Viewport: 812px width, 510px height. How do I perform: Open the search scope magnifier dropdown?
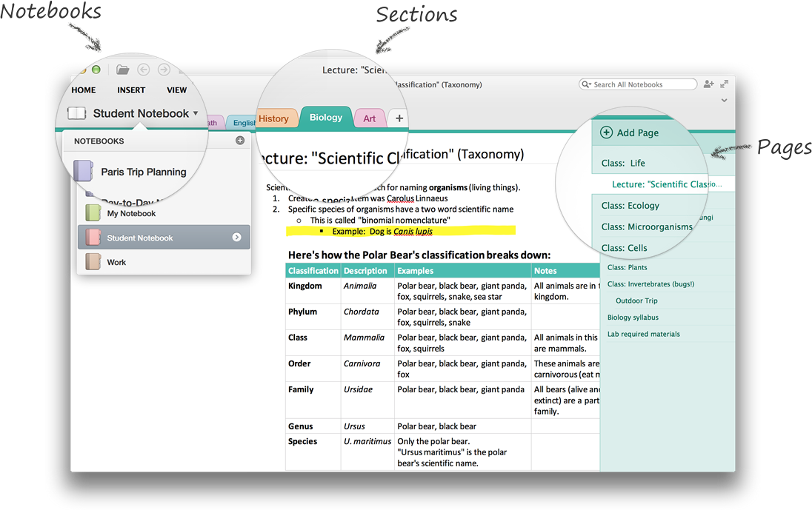coord(587,84)
